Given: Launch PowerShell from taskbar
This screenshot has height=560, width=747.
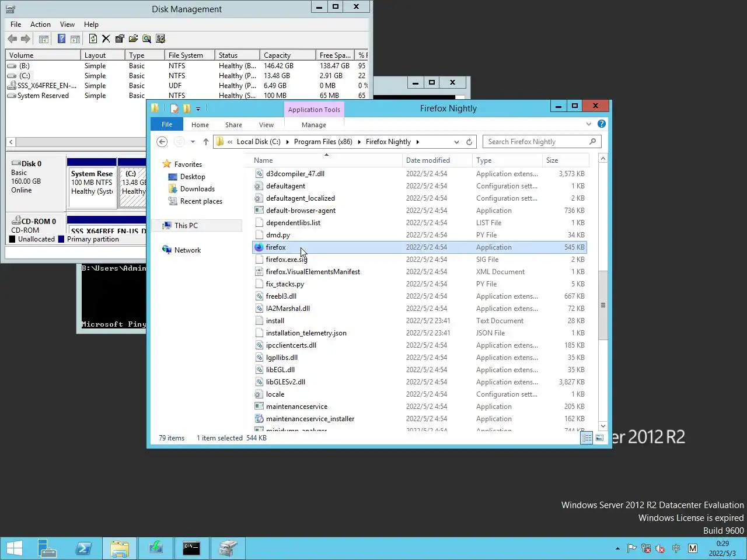Looking at the screenshot, I should tap(83, 548).
